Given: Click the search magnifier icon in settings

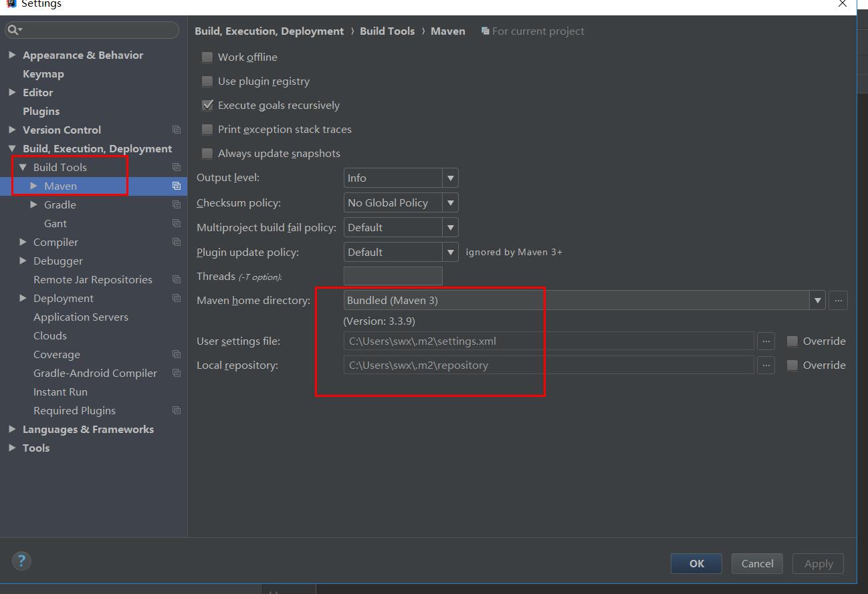Looking at the screenshot, I should [14, 30].
